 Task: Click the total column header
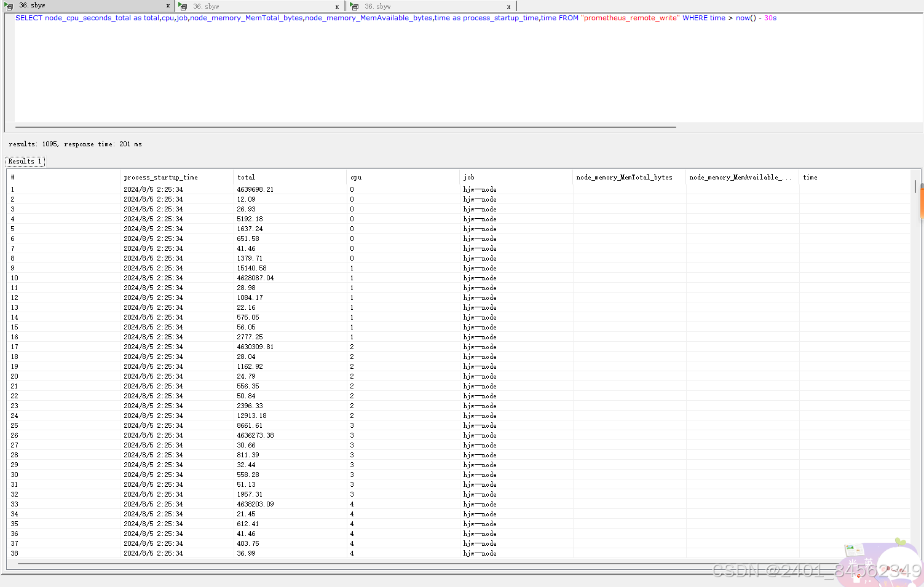tap(246, 177)
